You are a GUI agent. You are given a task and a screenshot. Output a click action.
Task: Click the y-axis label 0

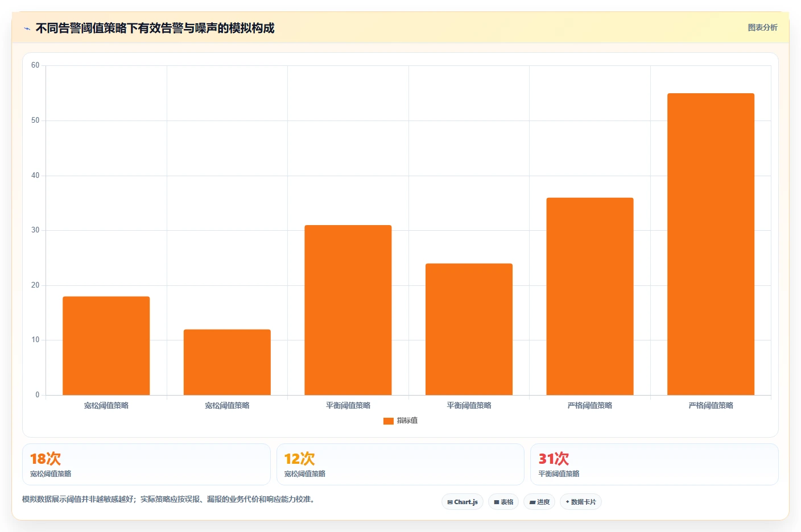pos(38,395)
